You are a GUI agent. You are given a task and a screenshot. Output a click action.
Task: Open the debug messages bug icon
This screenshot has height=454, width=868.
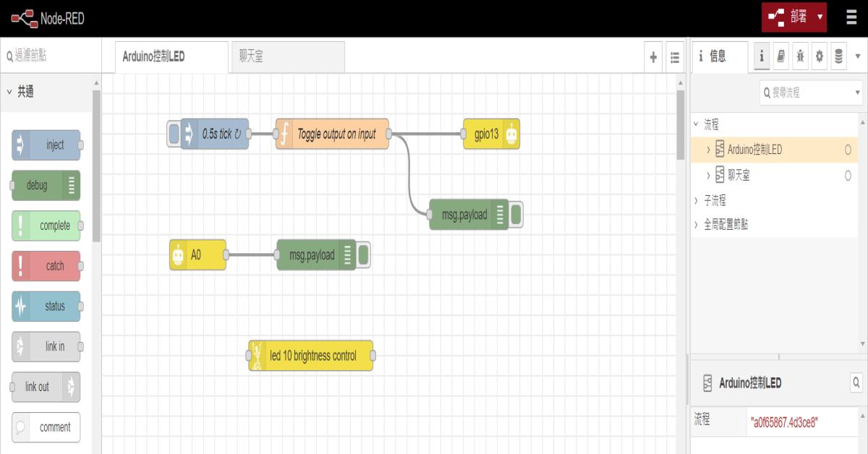click(800, 56)
